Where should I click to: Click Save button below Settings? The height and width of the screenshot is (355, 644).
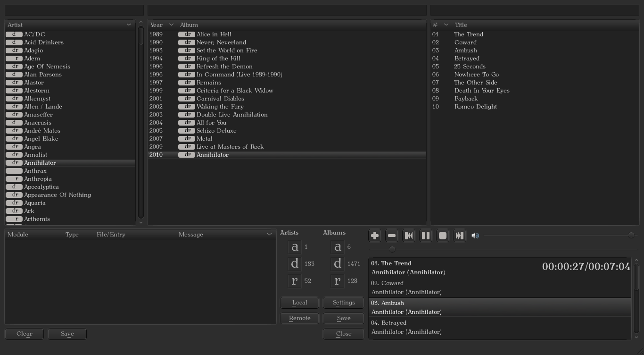[x=344, y=318]
